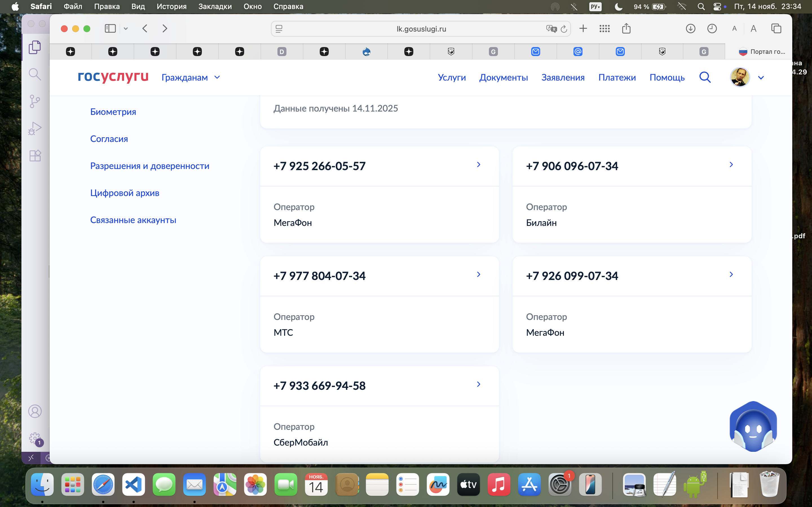
Task: Reload the page with the refresh icon
Action: tap(564, 29)
